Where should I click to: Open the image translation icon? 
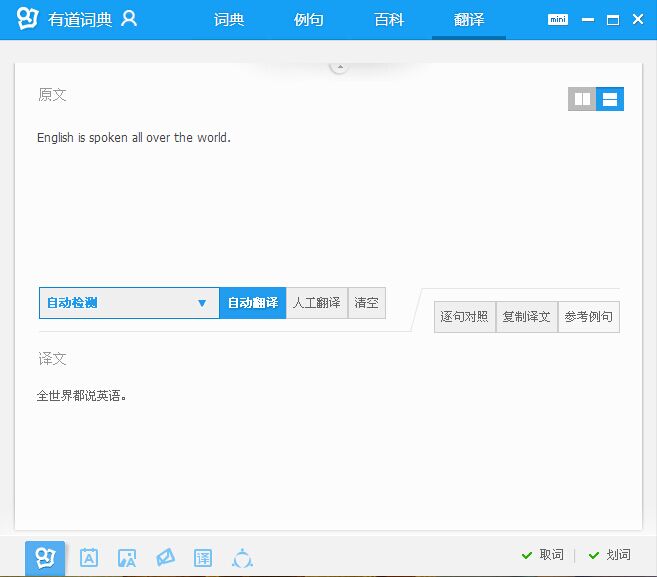tap(127, 558)
